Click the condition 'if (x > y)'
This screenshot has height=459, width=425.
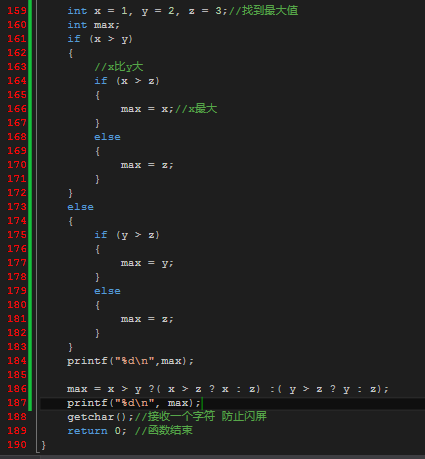tap(100, 39)
